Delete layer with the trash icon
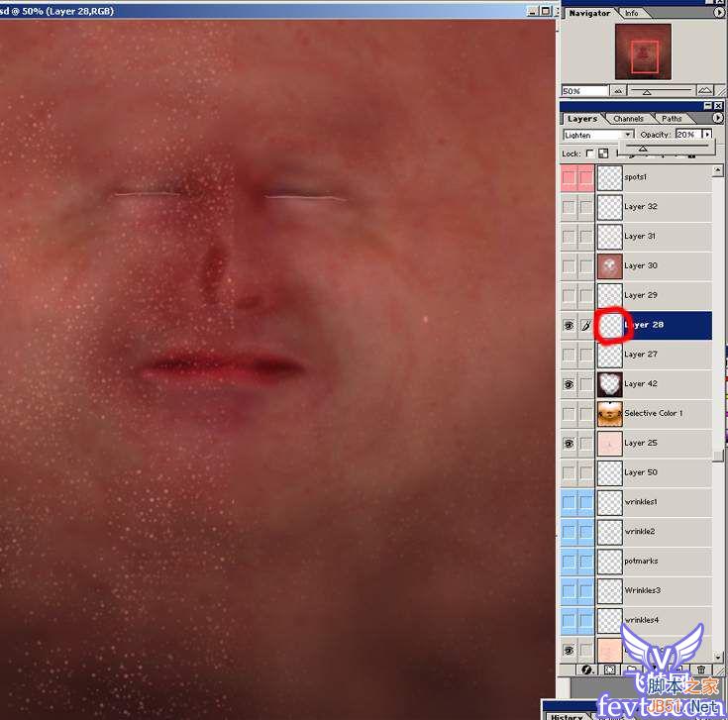This screenshot has width=728, height=720. click(x=701, y=669)
